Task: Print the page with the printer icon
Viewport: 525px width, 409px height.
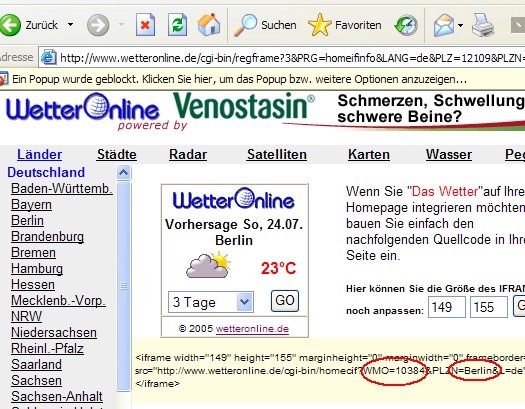Action: 483,25
